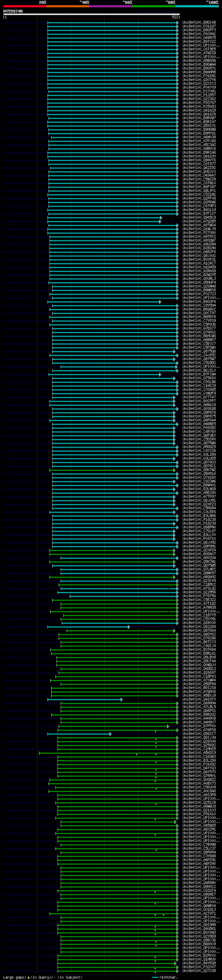The width and height of the screenshot is (222, 980).
Task: Open the UniRef100_Q23CV9 entry
Action: click(199, 581)
